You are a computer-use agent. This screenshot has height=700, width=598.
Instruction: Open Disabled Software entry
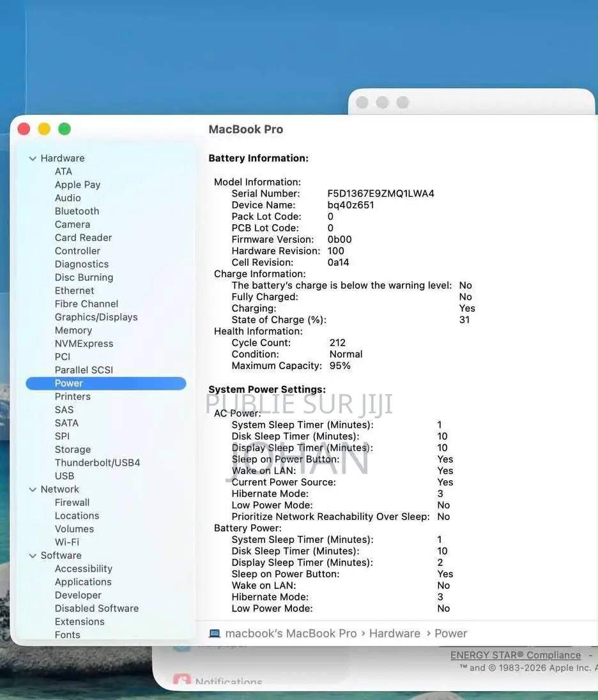(x=97, y=609)
